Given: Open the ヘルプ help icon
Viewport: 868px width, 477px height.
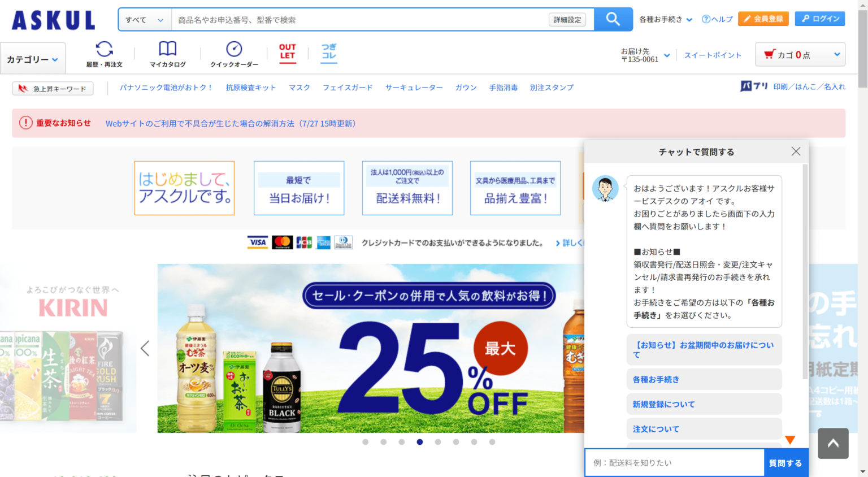Looking at the screenshot, I should point(717,19).
